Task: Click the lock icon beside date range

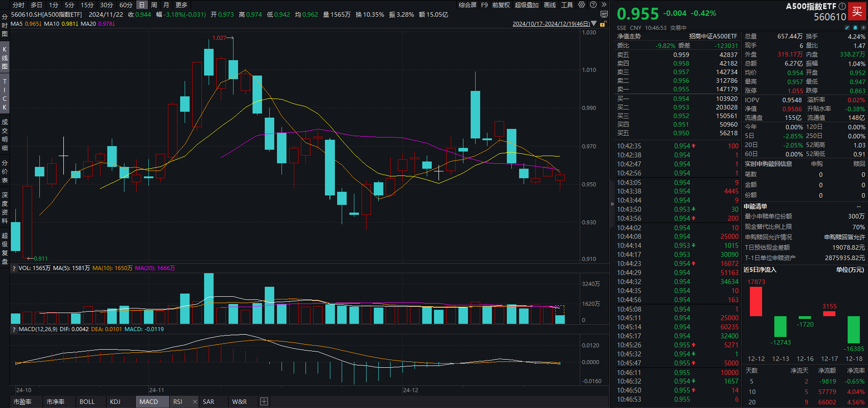Action: (x=603, y=24)
